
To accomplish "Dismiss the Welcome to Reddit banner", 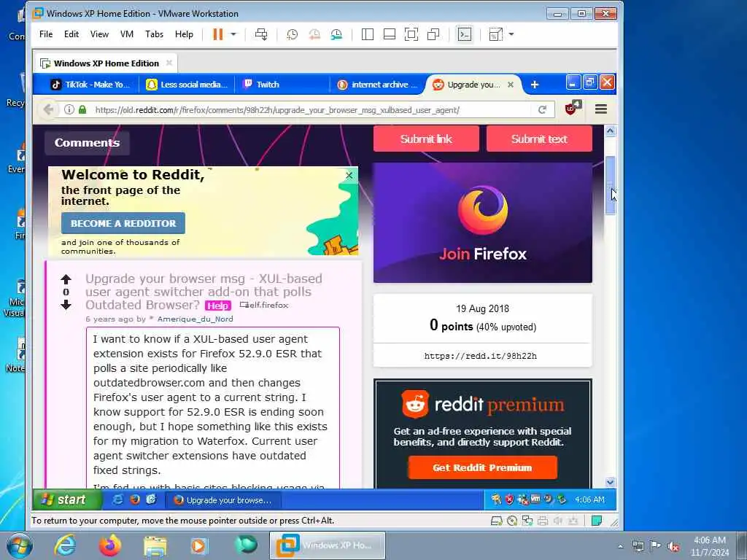I will tap(349, 175).
